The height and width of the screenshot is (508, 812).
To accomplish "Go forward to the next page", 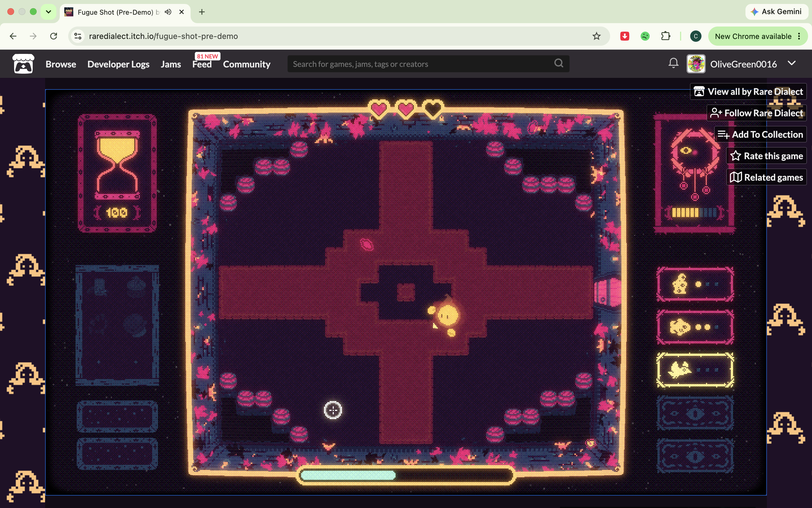I will click(x=33, y=36).
